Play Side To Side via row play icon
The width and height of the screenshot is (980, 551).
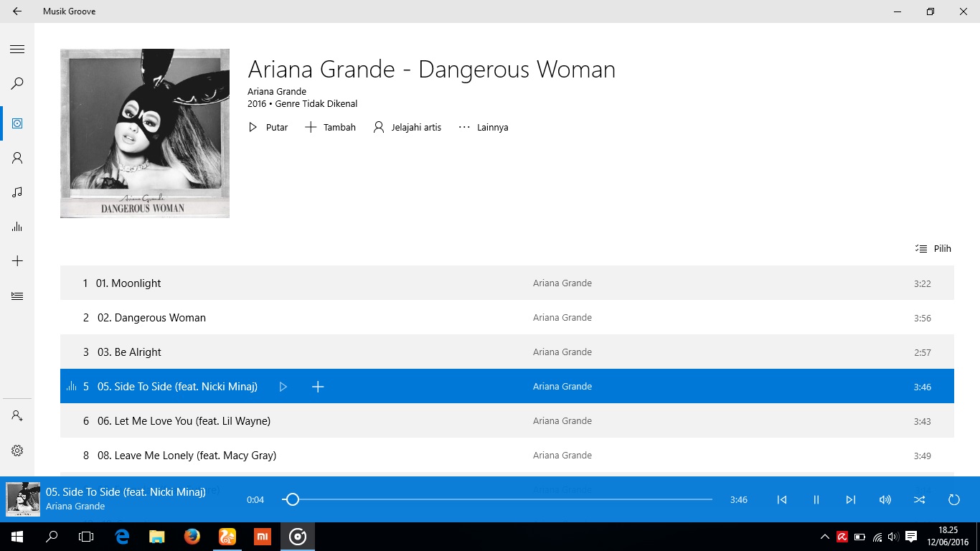point(283,387)
